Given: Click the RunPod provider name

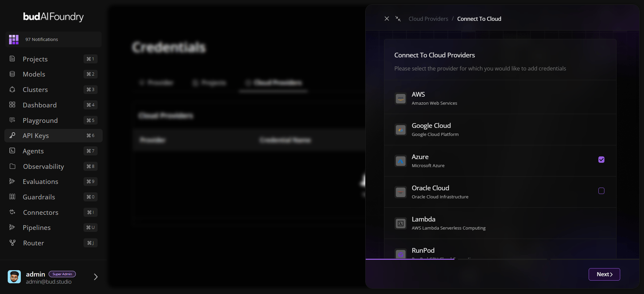Looking at the screenshot, I should pos(423,250).
